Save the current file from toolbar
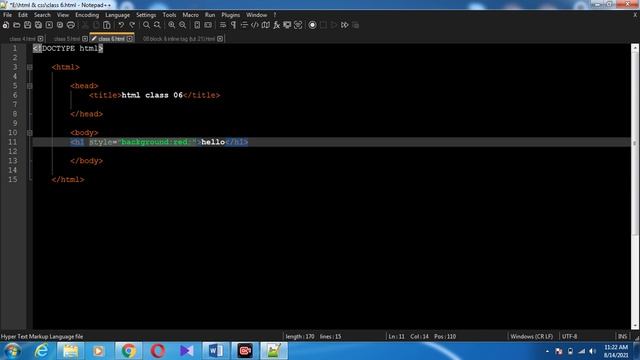Image resolution: width=640 pixels, height=360 pixels. [27, 25]
